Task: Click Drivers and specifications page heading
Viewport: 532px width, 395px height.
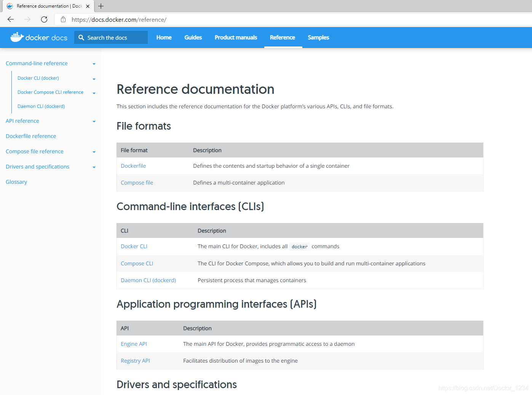Action: (x=177, y=384)
